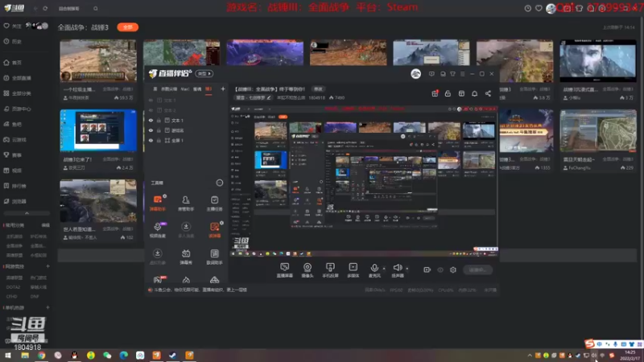This screenshot has width=644, height=362.
Task: Click the bell notification icon in 直播伴侣
Action: 474,93
